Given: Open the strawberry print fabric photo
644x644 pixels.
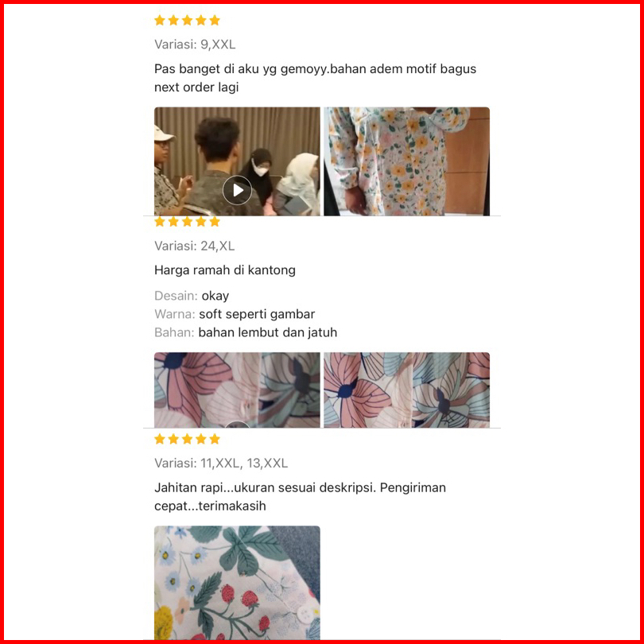Looking at the screenshot, I should point(237,583).
